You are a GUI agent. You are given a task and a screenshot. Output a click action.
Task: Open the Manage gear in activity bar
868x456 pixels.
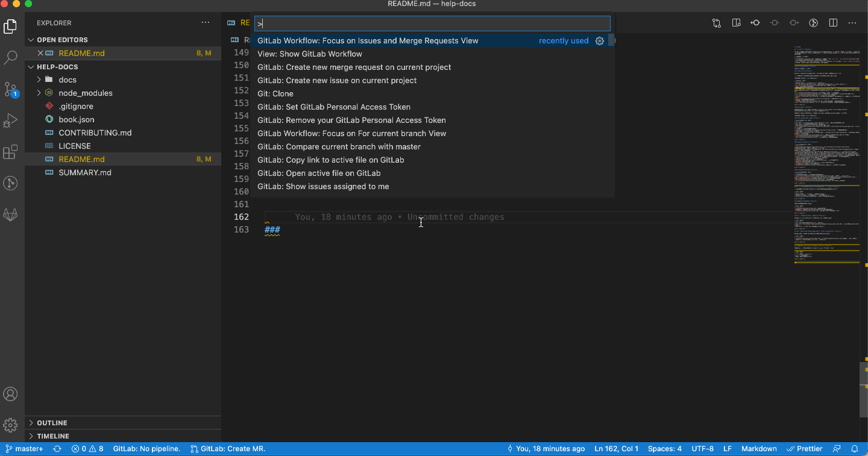[x=10, y=425]
